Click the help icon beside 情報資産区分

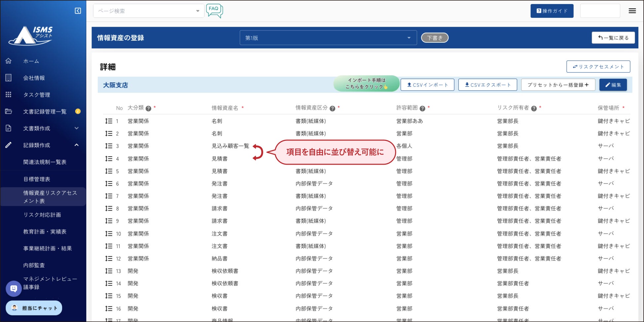332,108
